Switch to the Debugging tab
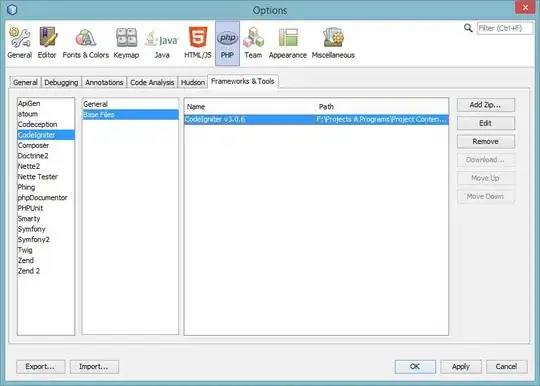 [x=61, y=83]
